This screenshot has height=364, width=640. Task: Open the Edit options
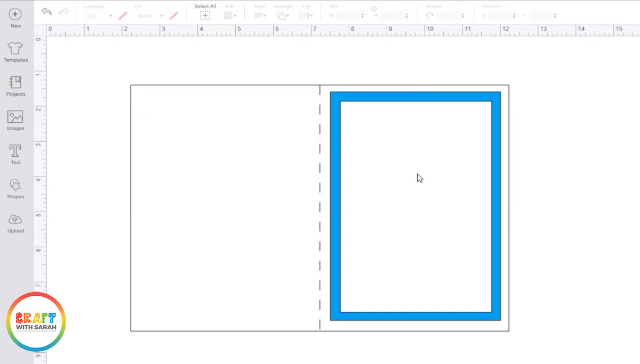[229, 15]
